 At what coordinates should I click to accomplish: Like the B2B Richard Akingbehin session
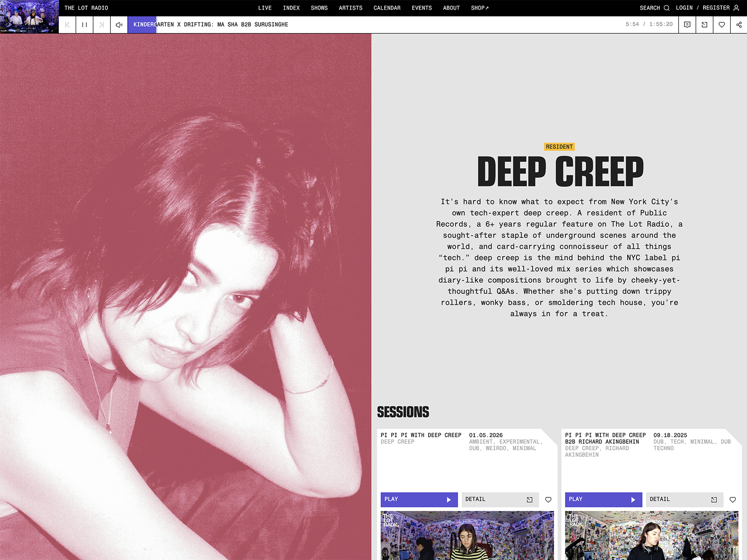(733, 500)
